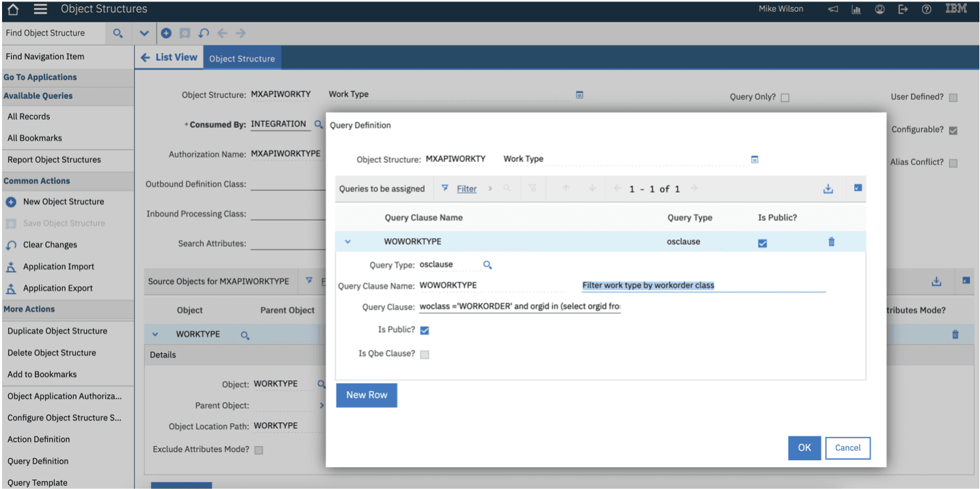Screen dimensions: 980x489
Task: Go to the next record arrow
Action: [x=241, y=33]
